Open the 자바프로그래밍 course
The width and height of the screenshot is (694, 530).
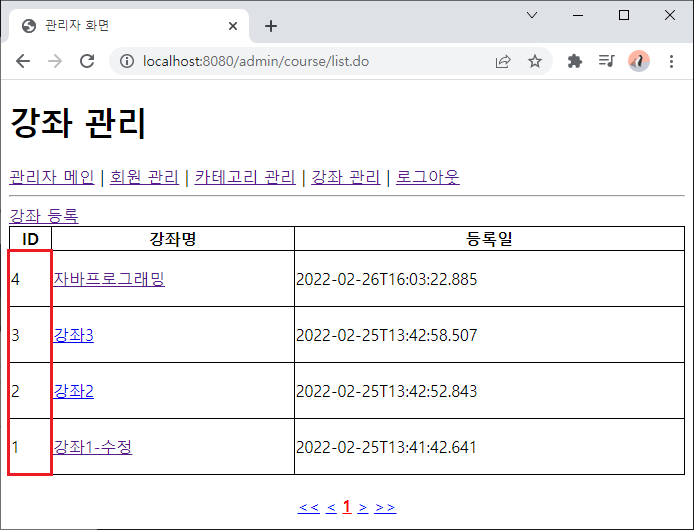click(109, 279)
